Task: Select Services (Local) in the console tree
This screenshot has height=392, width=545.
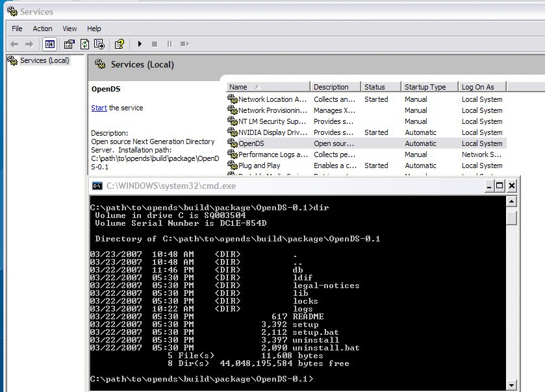Action: pyautogui.click(x=44, y=60)
